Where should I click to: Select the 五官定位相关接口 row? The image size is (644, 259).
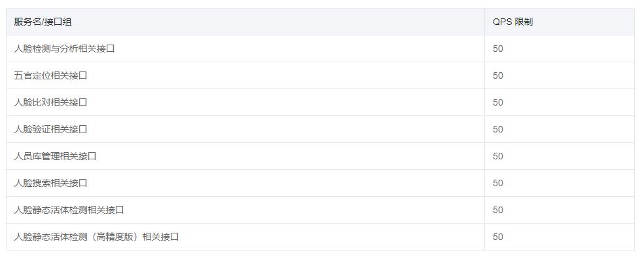320,76
